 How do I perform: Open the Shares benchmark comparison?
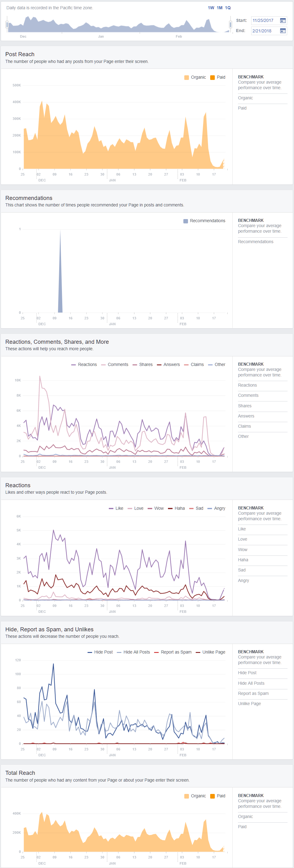pos(245,406)
